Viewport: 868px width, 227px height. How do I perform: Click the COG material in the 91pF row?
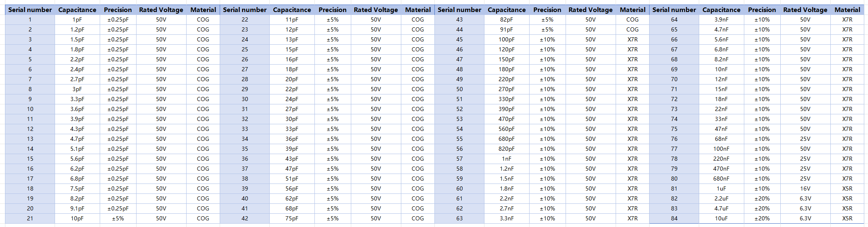coord(633,29)
